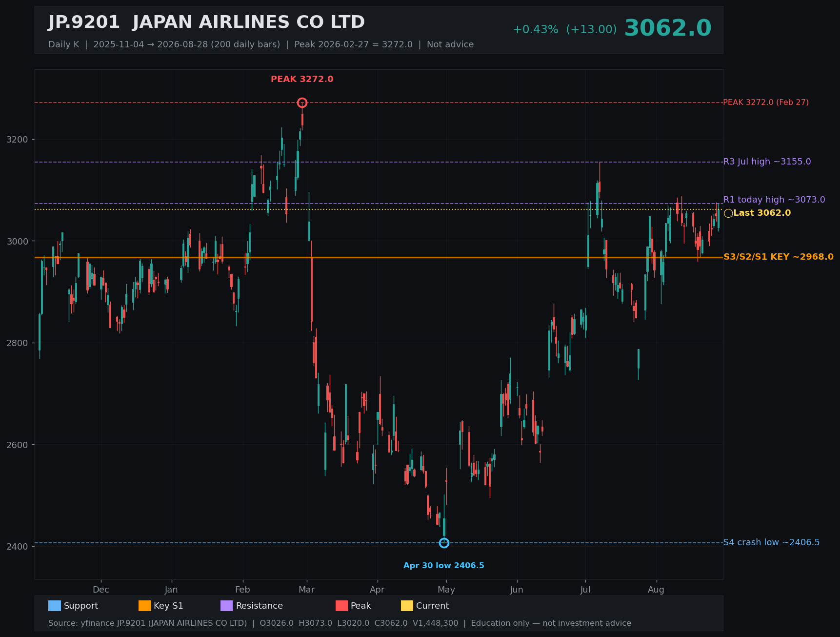Viewport: 840px width, 637px height.
Task: Click the Jun x-axis label
Action: 517,590
